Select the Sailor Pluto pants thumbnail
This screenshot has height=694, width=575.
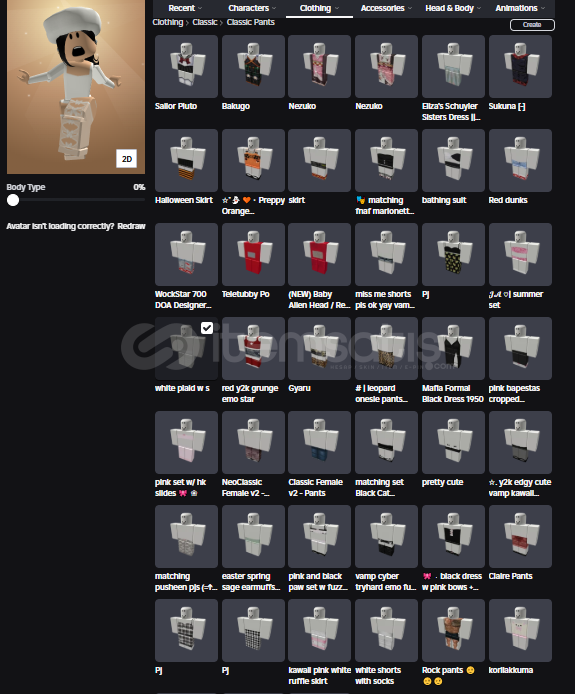click(186, 66)
